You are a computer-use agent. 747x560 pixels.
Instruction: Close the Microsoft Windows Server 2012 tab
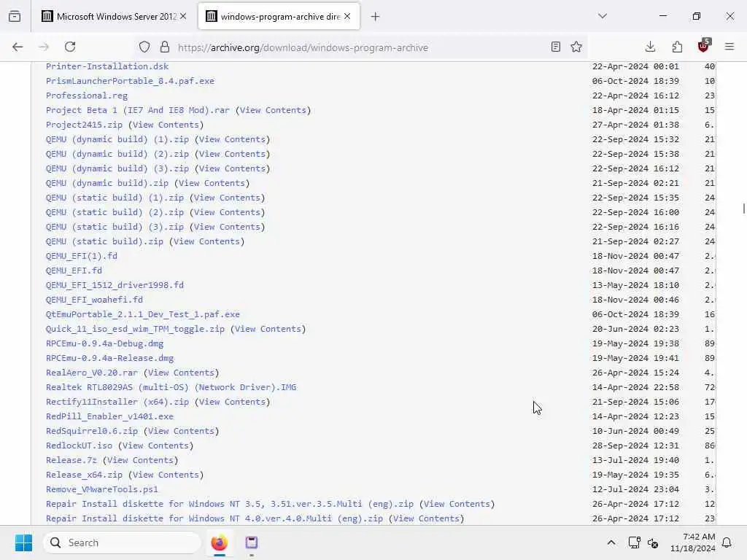click(x=183, y=16)
